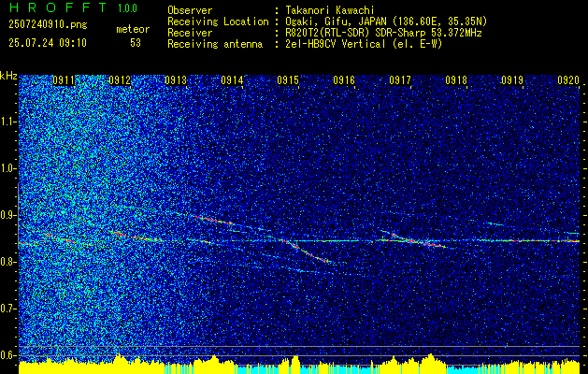Click the 0915 time marker
The height and width of the screenshot is (374, 588).
(x=288, y=79)
